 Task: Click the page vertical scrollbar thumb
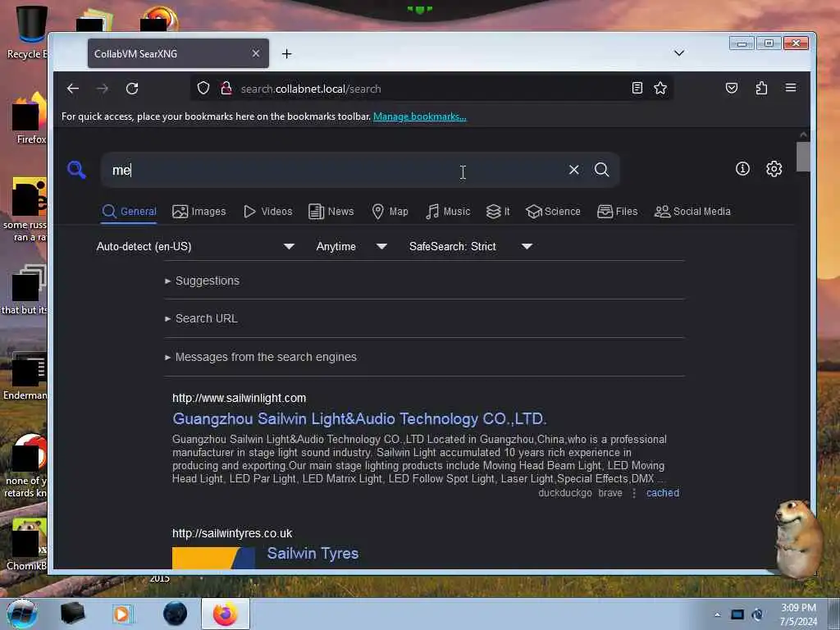[802, 157]
